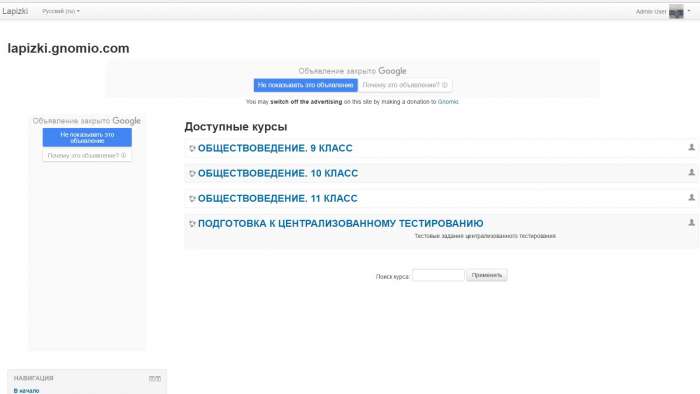The image size is (700, 394).
Task: Click the self-enrolment person icon for 10 КЛАСС
Action: click(x=692, y=172)
